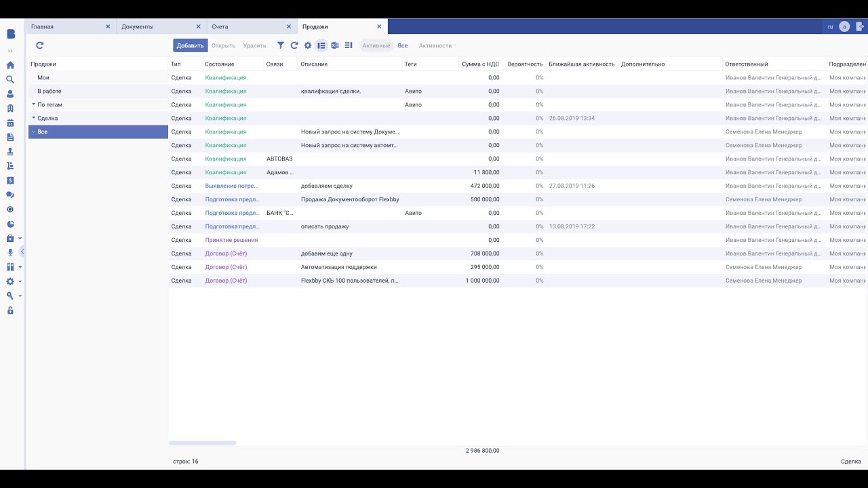Image resolution: width=868 pixels, height=488 pixels.
Task: Expand the key icon dropdown arrow
Action: pos(20,296)
